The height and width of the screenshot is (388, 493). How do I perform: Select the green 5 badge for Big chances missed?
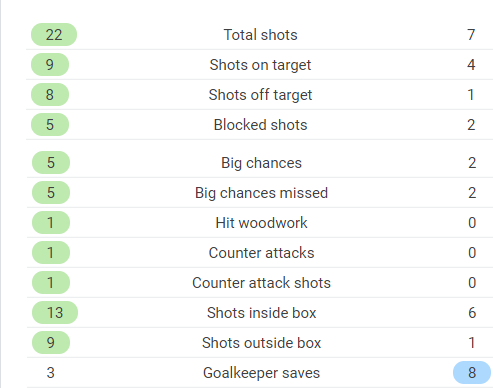(x=51, y=193)
